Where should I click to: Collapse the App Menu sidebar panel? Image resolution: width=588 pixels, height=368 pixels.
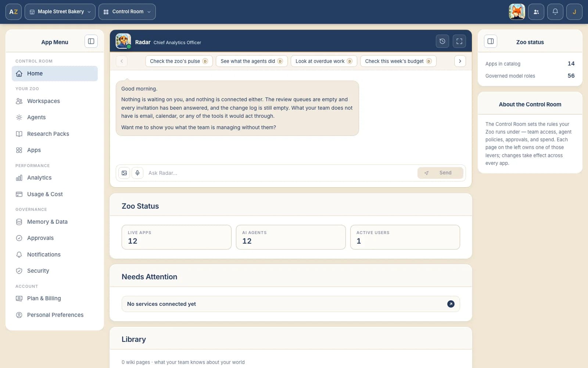(91, 41)
